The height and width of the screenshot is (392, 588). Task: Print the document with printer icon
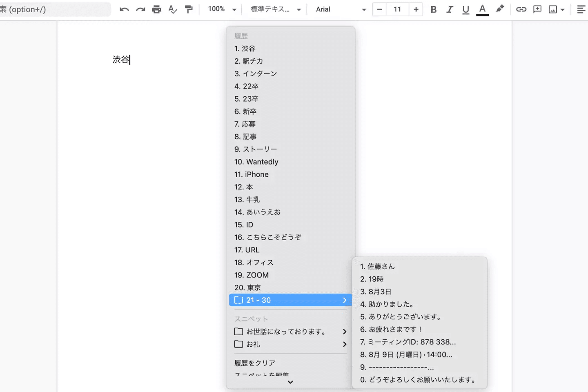(156, 9)
